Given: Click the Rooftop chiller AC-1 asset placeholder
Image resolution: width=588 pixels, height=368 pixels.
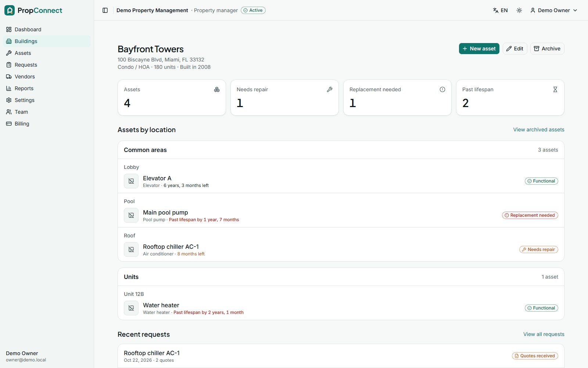Looking at the screenshot, I should [131, 250].
